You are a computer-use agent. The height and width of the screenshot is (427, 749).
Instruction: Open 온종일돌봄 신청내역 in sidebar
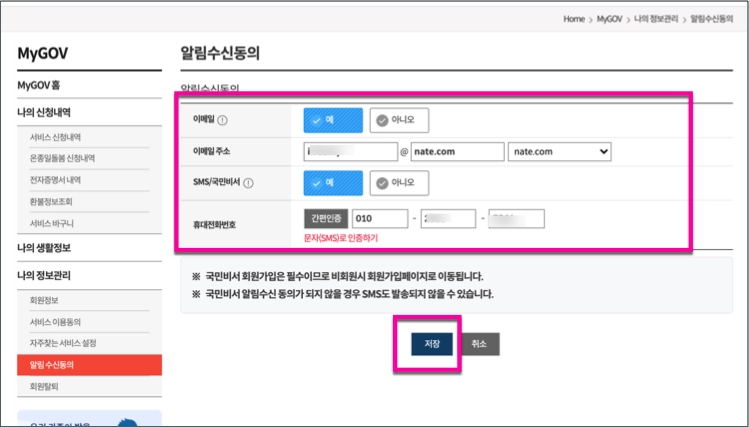62,159
